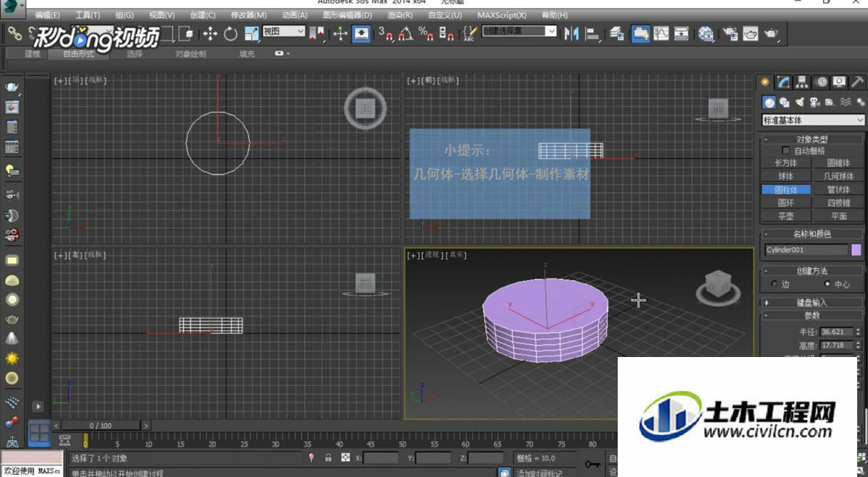The image size is (868, 477).
Task: Click the Cylinder001 name field
Action: pyautogui.click(x=806, y=250)
